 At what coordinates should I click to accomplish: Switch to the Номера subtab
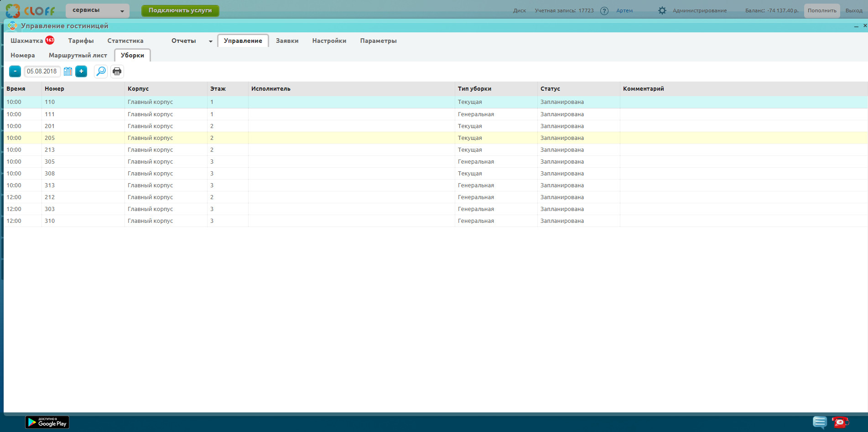pyautogui.click(x=23, y=55)
